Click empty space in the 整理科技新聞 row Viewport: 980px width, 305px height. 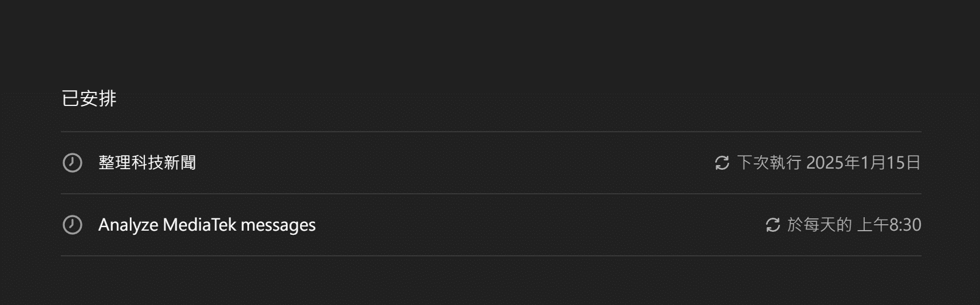[x=444, y=163]
